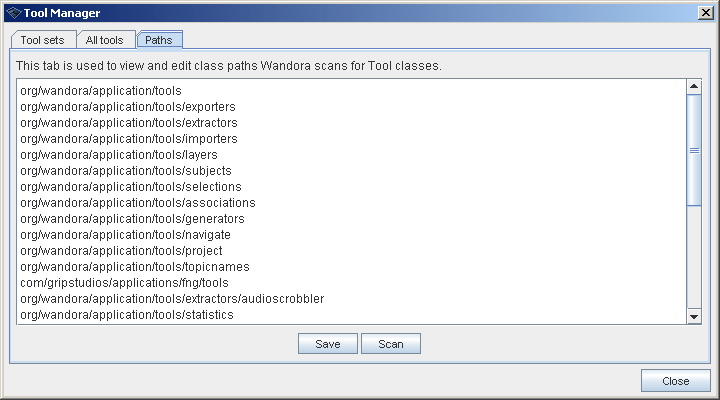Click the scrollbar down arrow
Screen dimensions: 720x400
click(x=694, y=317)
